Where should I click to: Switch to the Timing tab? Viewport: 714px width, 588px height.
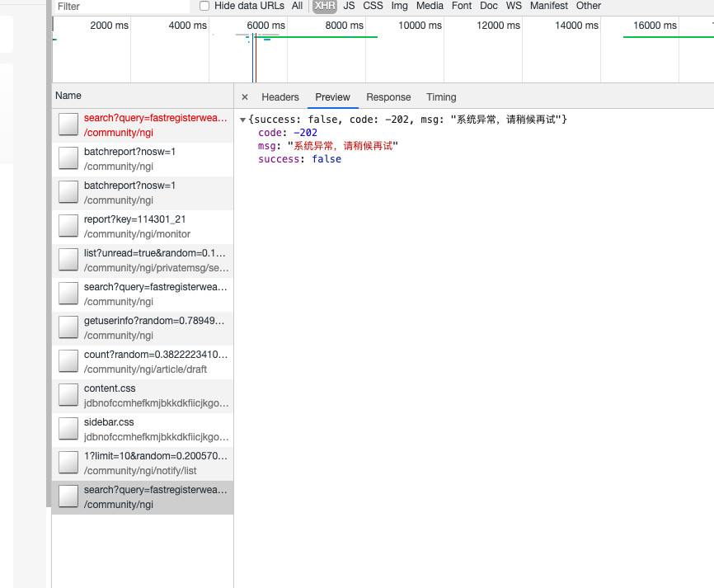click(x=441, y=97)
